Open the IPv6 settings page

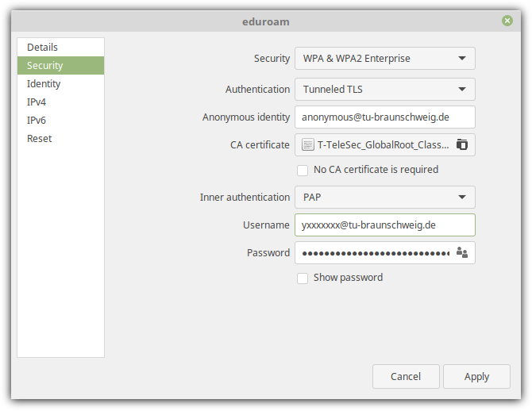point(37,121)
